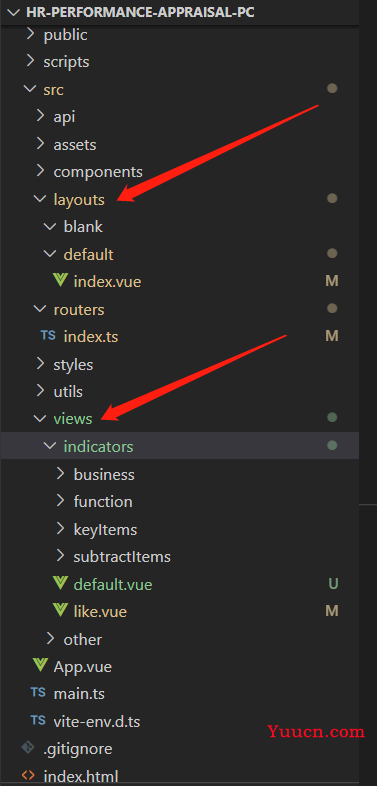This screenshot has height=786, width=377.
Task: Click the Vue icon beside default.vue
Action: [60, 583]
